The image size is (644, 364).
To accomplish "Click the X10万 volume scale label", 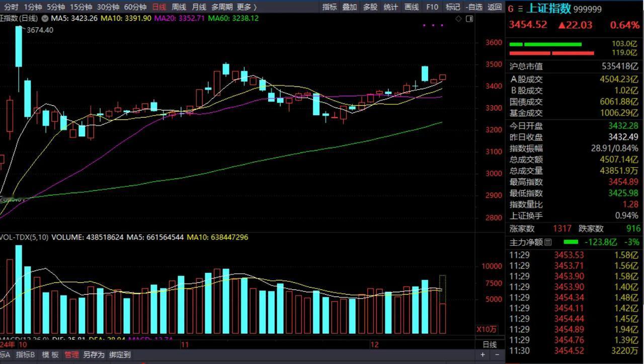I will [487, 329].
